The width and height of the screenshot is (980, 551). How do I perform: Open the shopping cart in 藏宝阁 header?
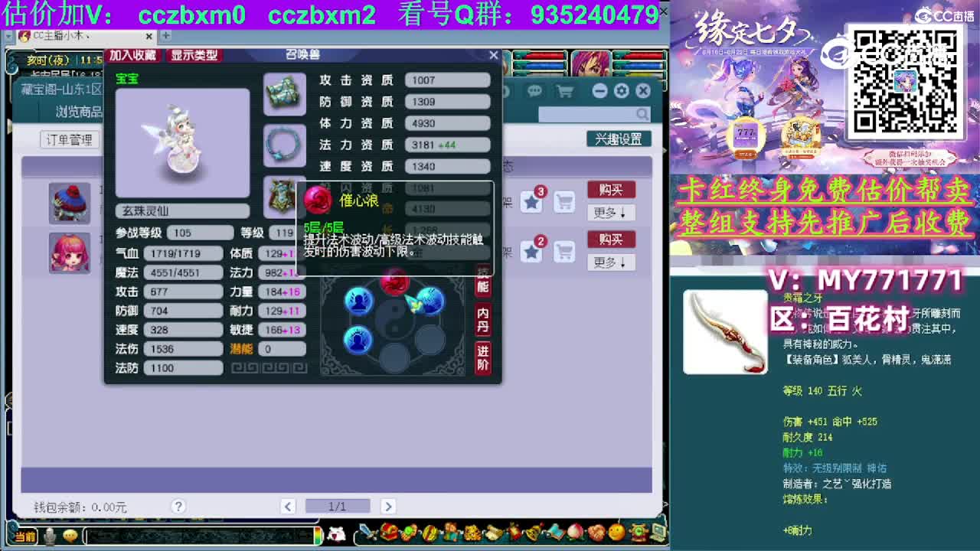(x=565, y=92)
